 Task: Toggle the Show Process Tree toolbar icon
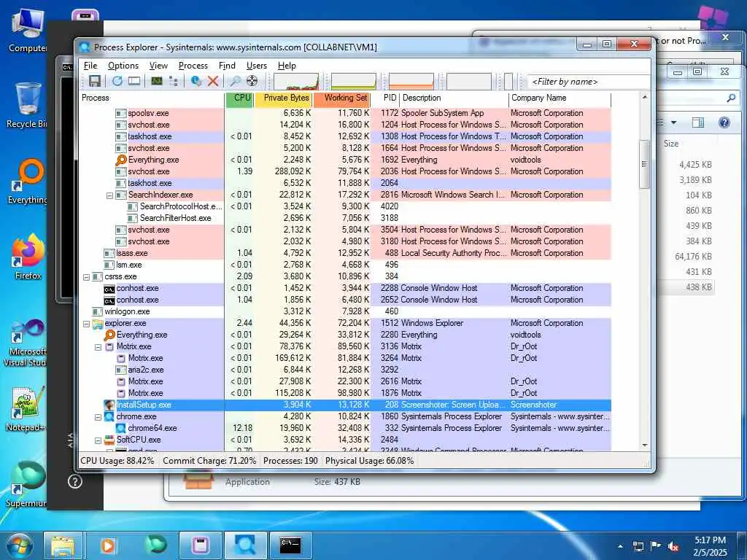174,82
